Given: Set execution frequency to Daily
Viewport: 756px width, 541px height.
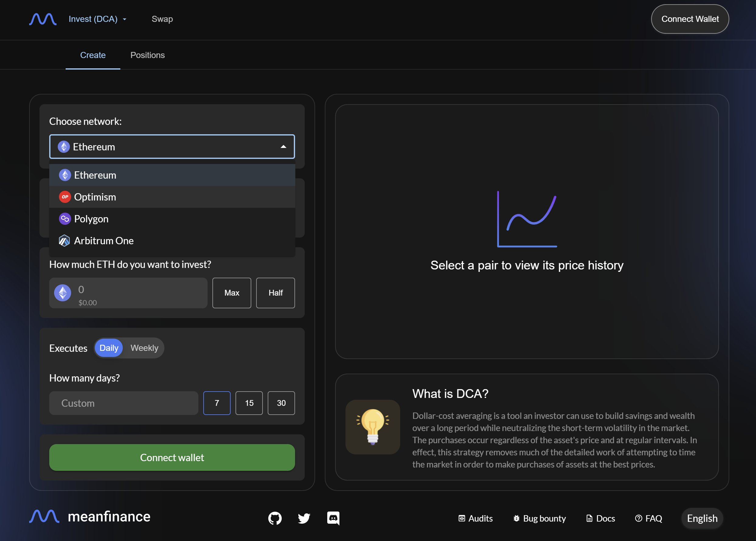Looking at the screenshot, I should point(108,348).
